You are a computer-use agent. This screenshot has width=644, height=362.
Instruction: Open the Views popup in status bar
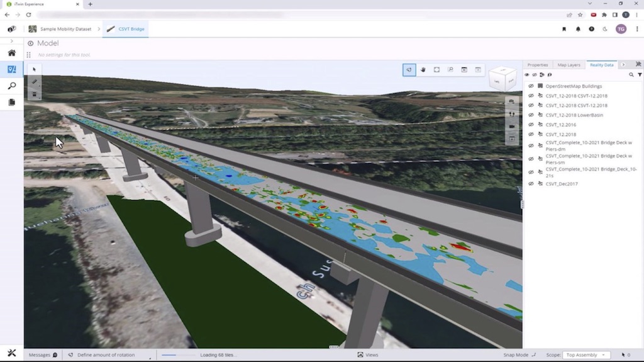point(367,355)
